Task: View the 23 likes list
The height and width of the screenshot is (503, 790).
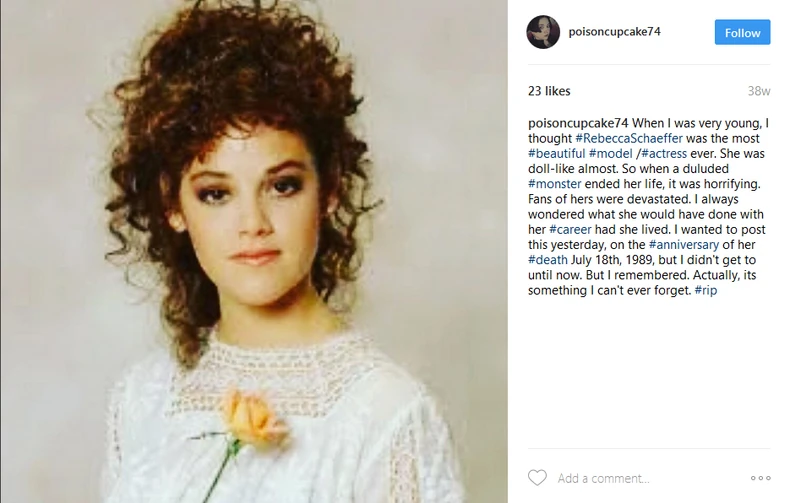Action: (x=549, y=91)
